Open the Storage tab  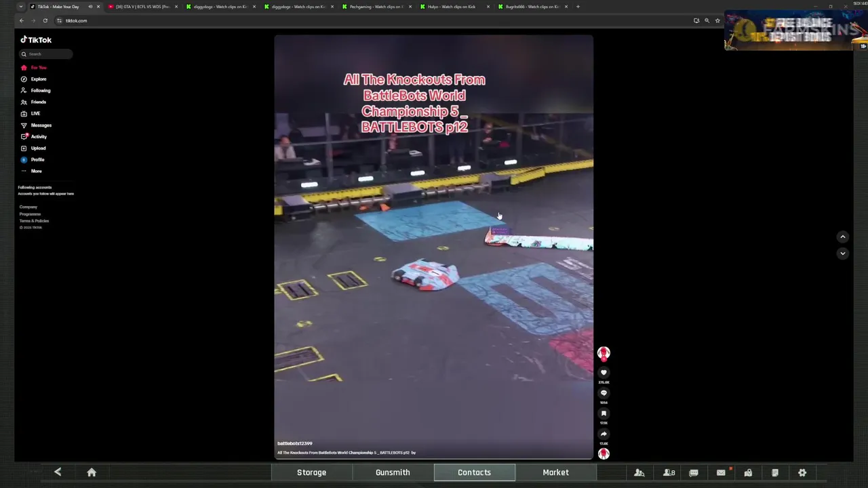(x=311, y=472)
